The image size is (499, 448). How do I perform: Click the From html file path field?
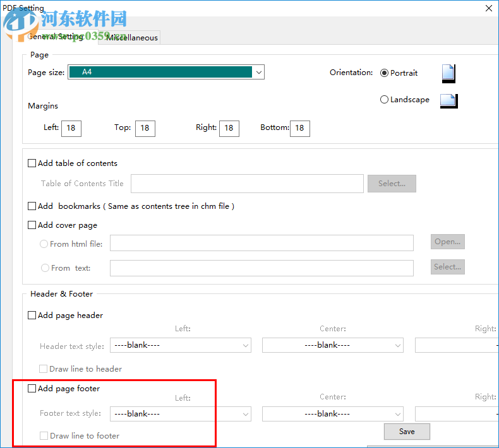point(262,243)
